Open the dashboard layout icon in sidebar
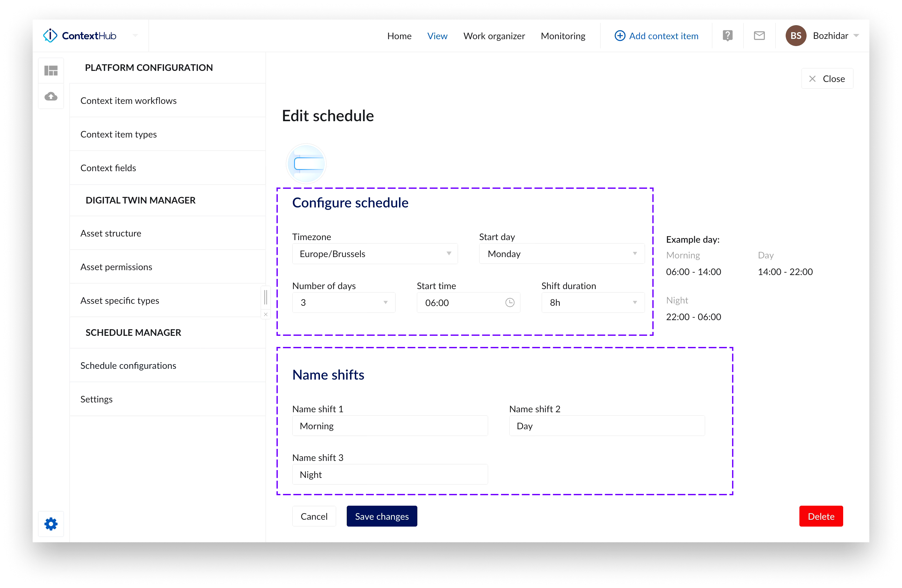The height and width of the screenshot is (588, 902). (51, 71)
